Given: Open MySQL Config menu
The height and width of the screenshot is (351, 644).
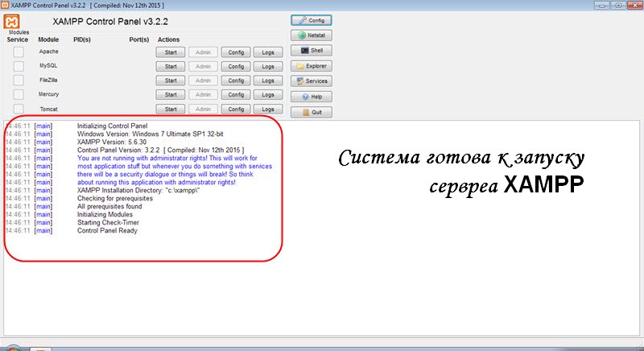Looking at the screenshot, I should point(236,67).
